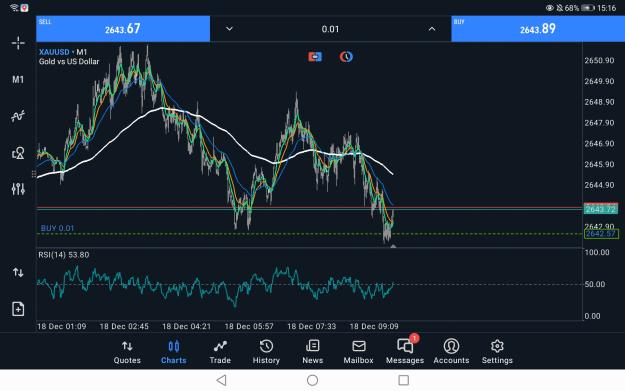Increase lot volume with up chevron
This screenshot has height=391, width=625.
432,29
